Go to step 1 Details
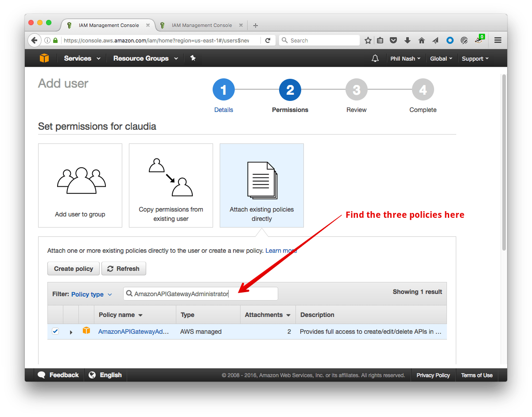Viewport: 532px width, 417px height. tap(224, 90)
